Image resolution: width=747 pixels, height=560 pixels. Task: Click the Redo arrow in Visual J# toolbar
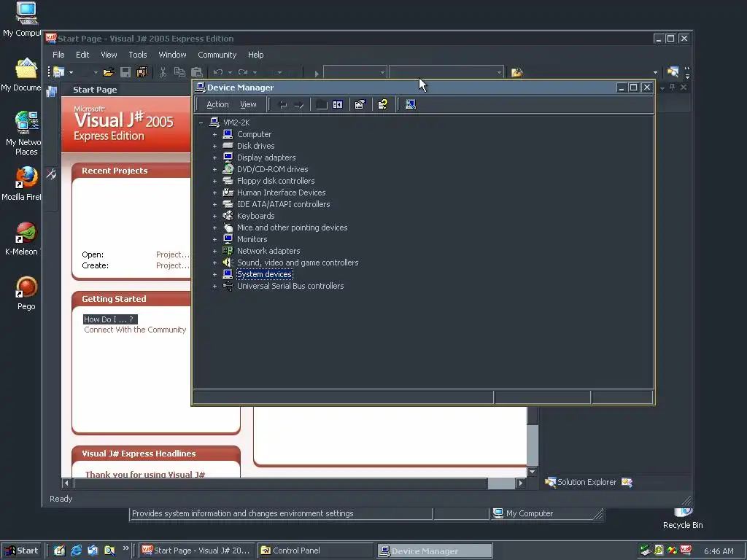(243, 72)
